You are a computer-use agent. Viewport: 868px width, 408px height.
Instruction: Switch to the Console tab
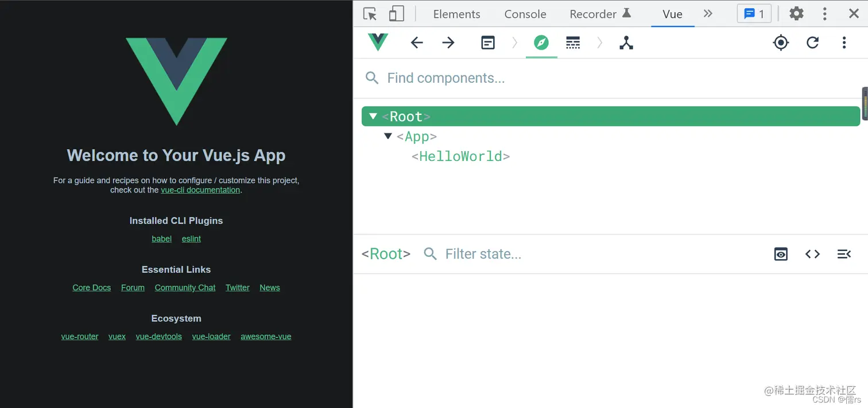[525, 14]
